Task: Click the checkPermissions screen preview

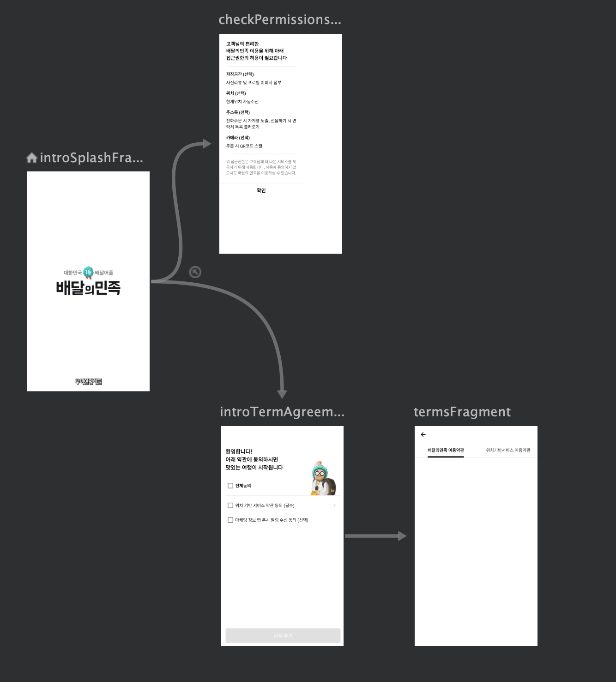Action: point(281,144)
